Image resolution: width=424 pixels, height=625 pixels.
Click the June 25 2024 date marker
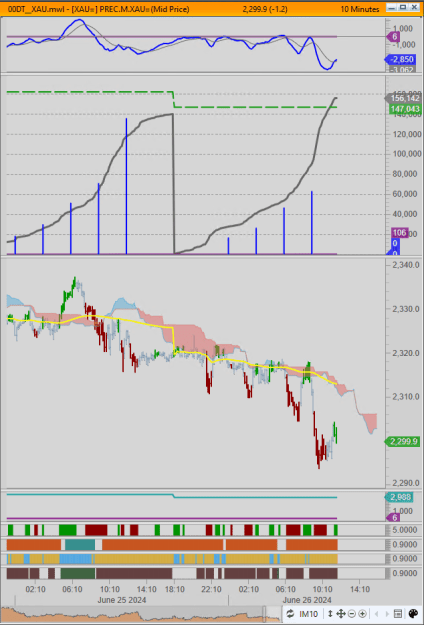click(x=122, y=600)
